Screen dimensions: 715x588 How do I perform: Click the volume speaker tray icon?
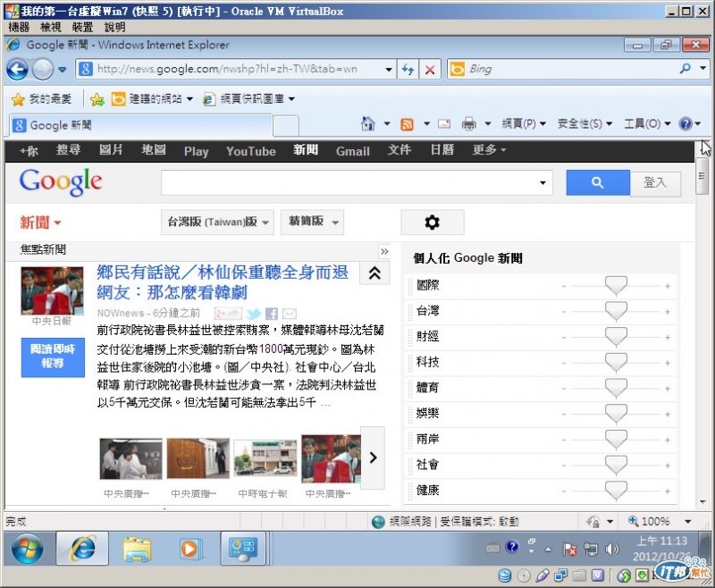point(611,550)
